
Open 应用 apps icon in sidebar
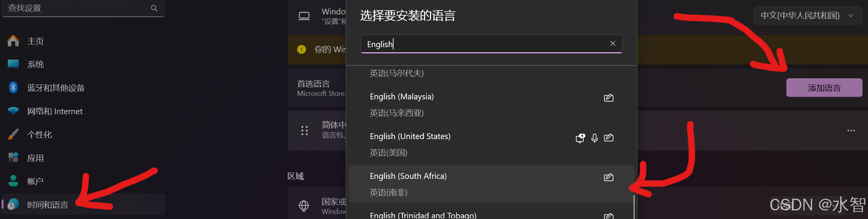(x=13, y=157)
